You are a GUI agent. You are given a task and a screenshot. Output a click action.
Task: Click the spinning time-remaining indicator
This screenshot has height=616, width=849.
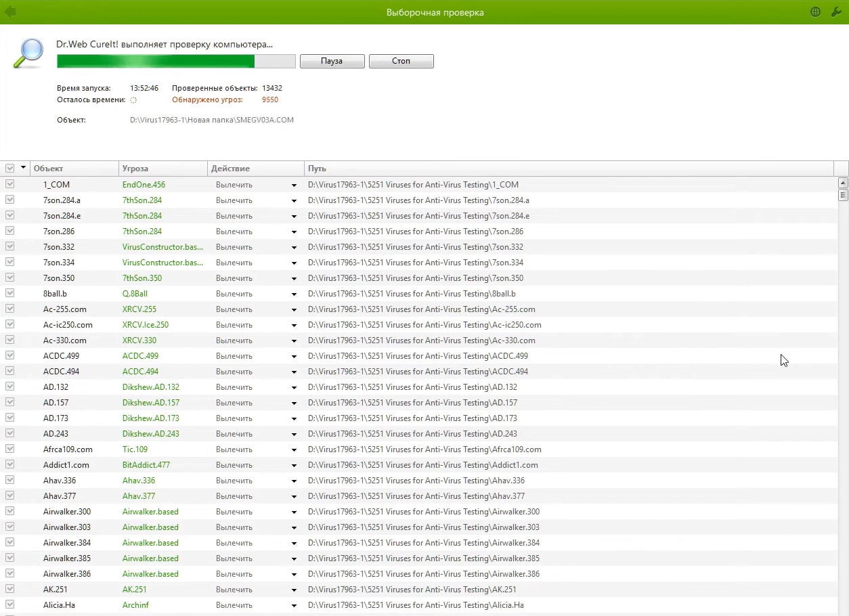click(x=133, y=100)
